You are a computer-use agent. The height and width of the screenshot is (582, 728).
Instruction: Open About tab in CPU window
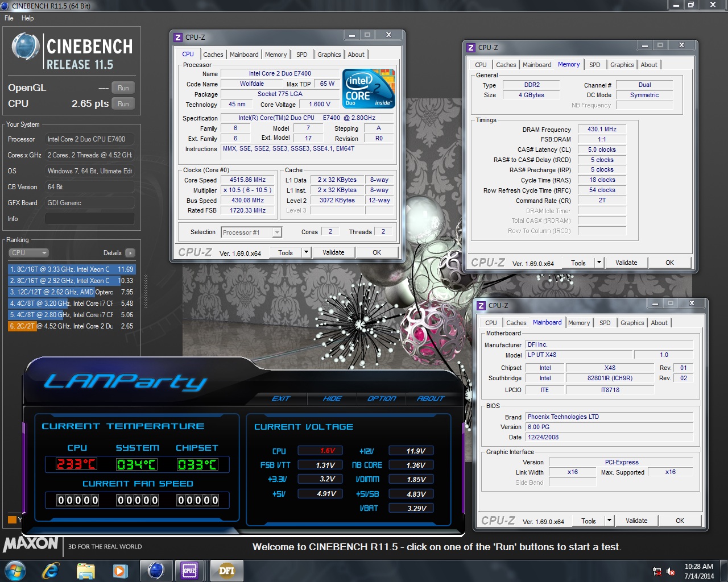356,55
